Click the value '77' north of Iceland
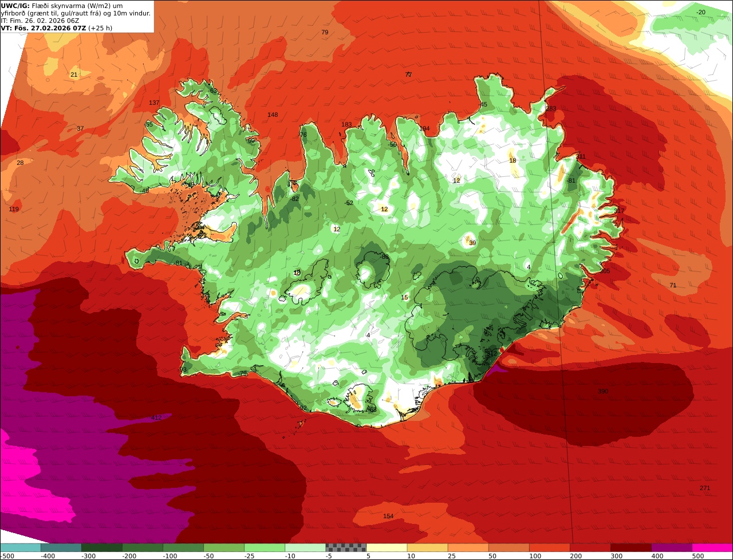 click(408, 74)
